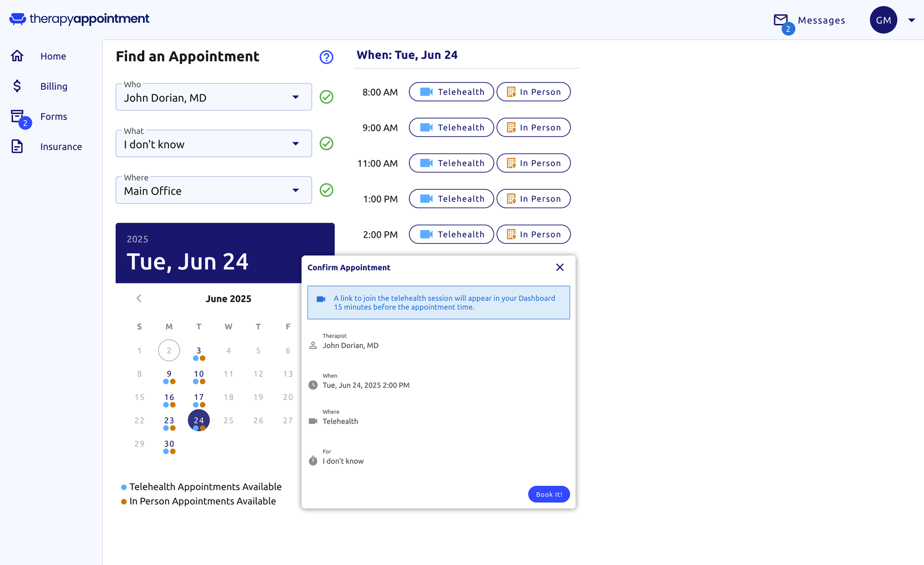Select 8:00 AM Telehealth slot
Image resolution: width=924 pixels, height=565 pixels.
click(451, 92)
